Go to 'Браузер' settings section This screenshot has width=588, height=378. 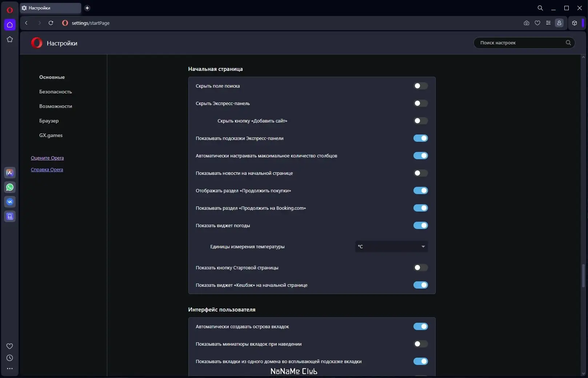click(49, 121)
